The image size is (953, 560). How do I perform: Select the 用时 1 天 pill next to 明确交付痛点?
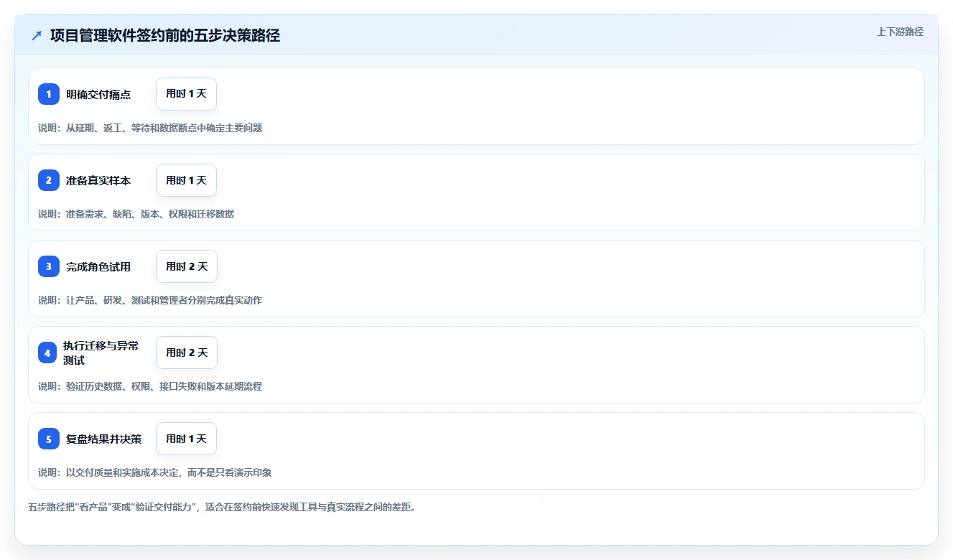coord(186,94)
